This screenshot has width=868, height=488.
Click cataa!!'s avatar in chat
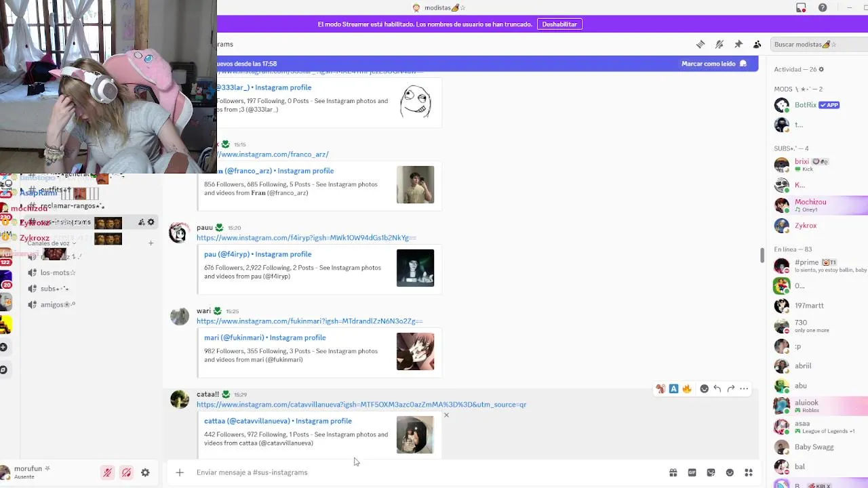(179, 399)
